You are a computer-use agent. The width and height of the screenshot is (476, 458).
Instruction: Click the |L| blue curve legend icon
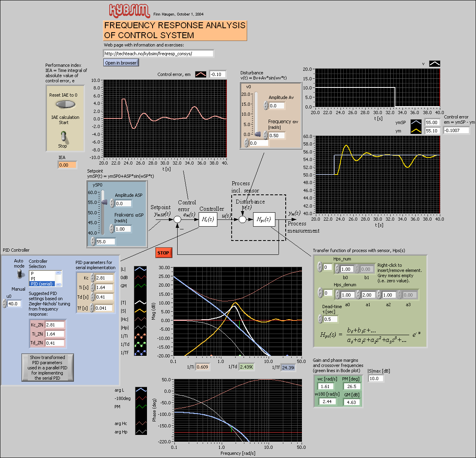tap(140, 269)
